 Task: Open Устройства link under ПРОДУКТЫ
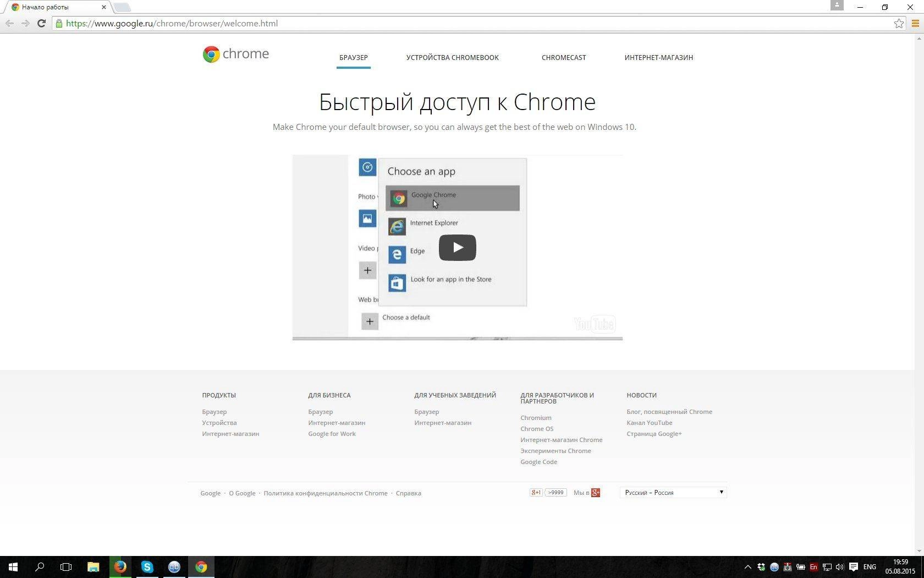coord(219,423)
